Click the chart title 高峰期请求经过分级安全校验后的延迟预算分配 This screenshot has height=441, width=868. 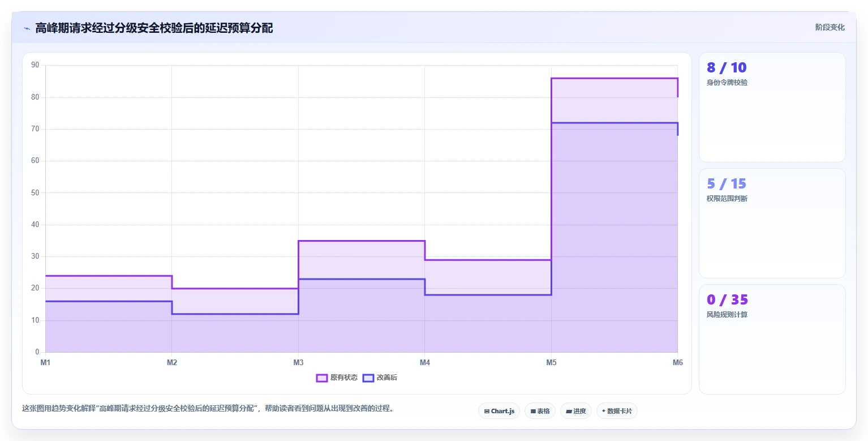tap(154, 28)
